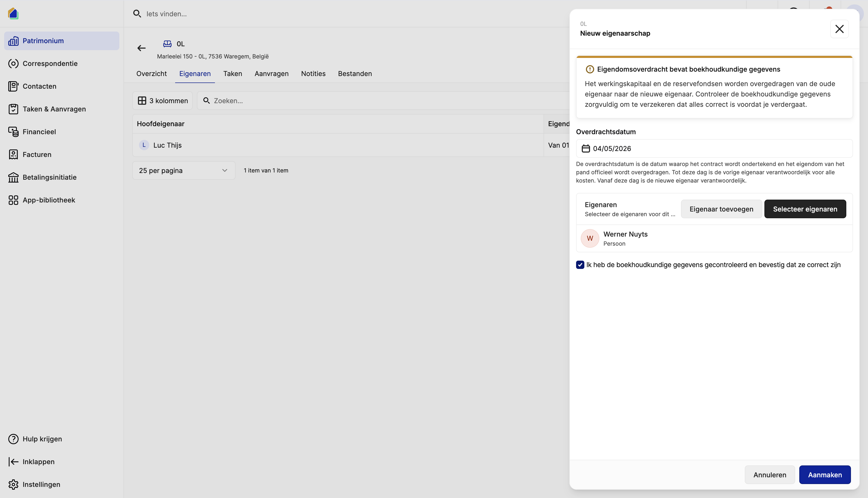Click Werner Nuyts avatar

pyautogui.click(x=590, y=238)
